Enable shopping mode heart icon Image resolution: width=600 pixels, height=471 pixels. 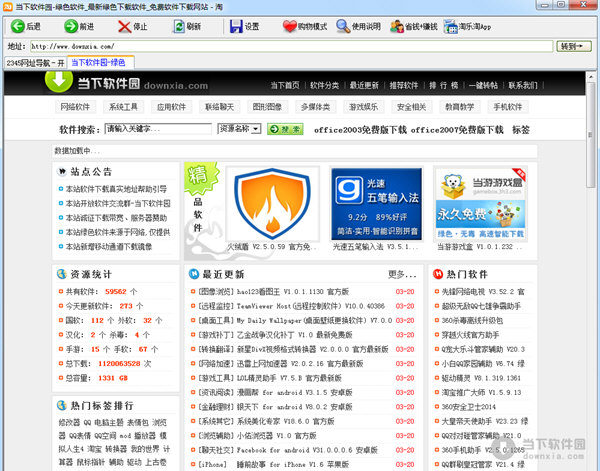pos(290,26)
